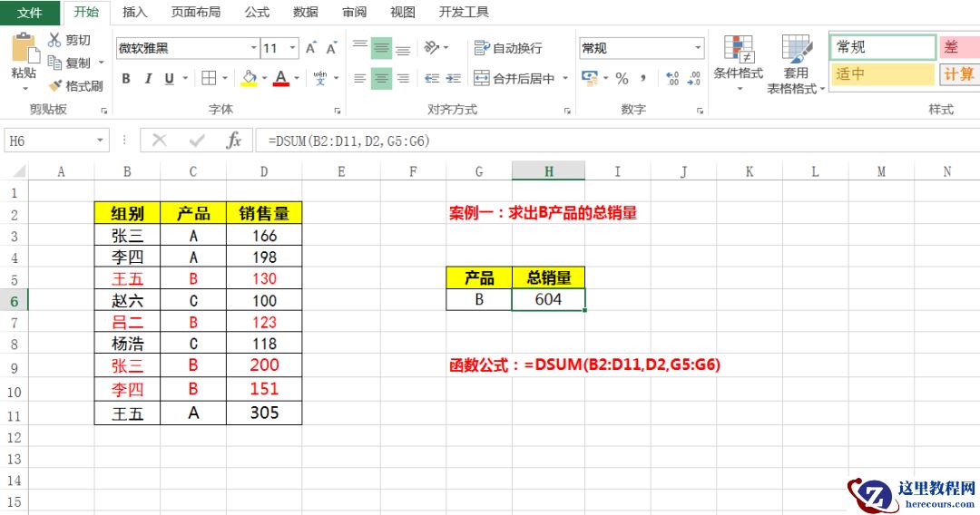
Task: Switch to the 审阅 (Review) tab
Action: coord(355,13)
